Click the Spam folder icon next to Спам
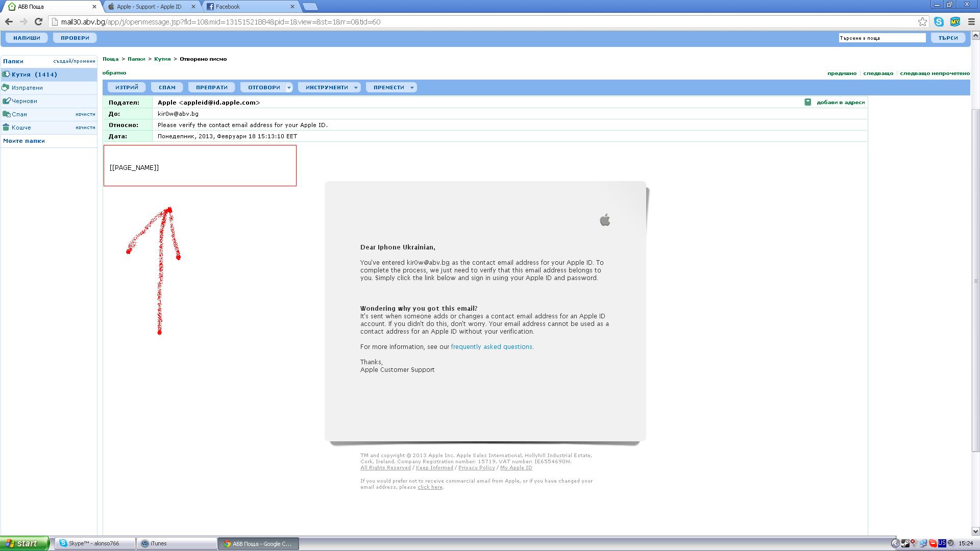The image size is (980, 551). click(6, 114)
